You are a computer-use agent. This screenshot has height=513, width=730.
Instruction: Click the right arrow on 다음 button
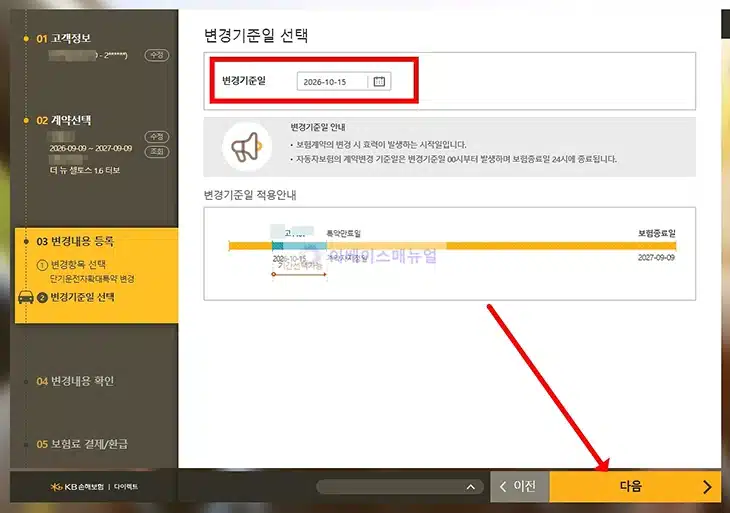click(x=707, y=486)
